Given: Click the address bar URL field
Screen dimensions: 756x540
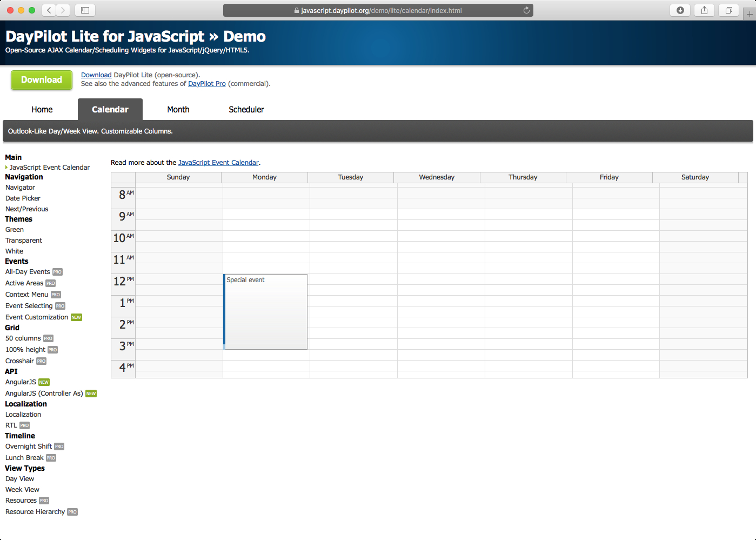Looking at the screenshot, I should pyautogui.click(x=378, y=10).
